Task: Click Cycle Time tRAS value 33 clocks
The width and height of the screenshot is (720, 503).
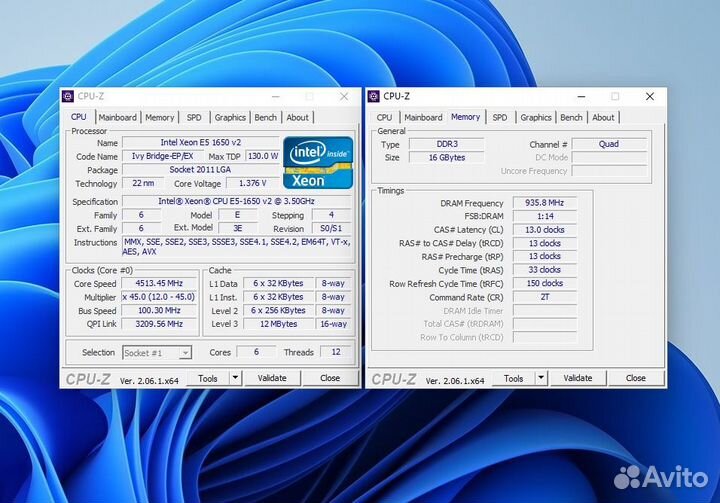Action: click(545, 270)
